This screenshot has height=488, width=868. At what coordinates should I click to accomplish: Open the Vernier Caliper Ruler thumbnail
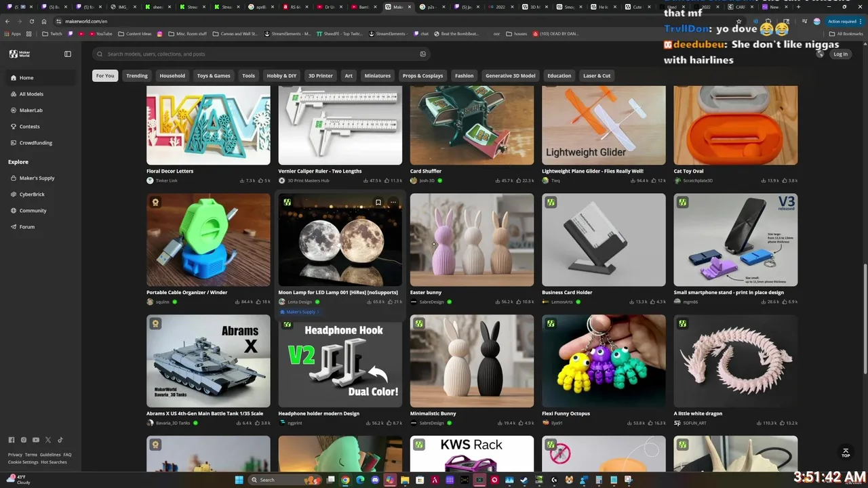pos(340,125)
